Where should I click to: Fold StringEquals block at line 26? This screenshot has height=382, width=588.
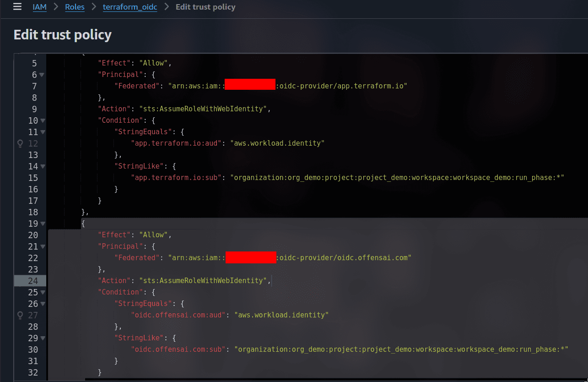pyautogui.click(x=43, y=304)
